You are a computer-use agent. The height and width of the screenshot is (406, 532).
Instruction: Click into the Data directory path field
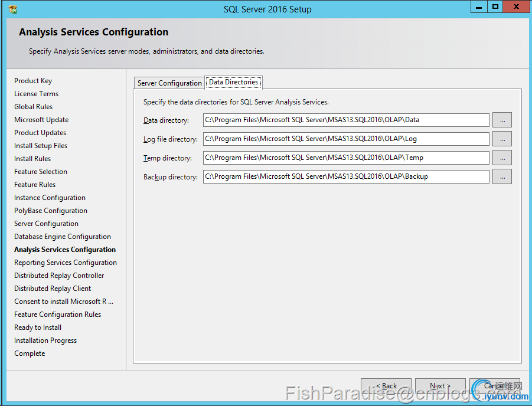346,120
